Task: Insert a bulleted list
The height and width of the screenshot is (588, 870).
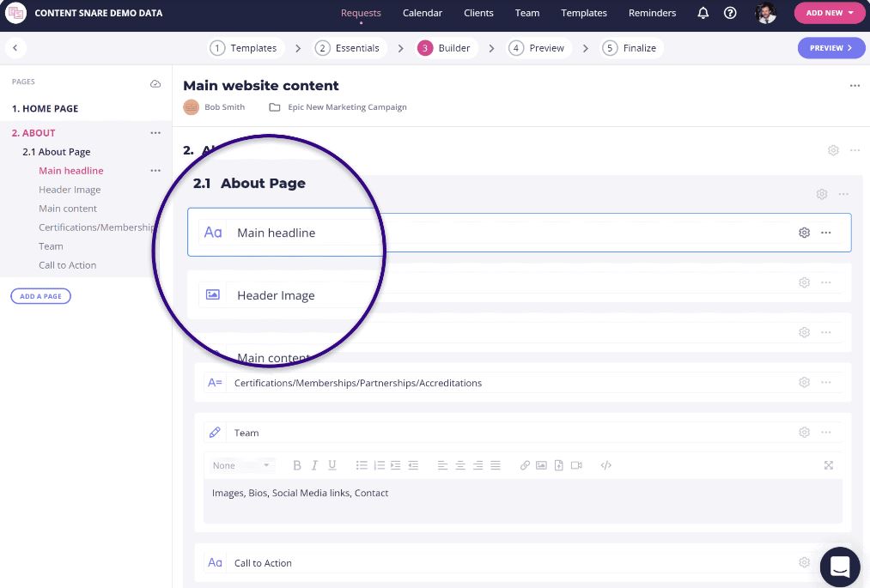Action: tap(362, 465)
